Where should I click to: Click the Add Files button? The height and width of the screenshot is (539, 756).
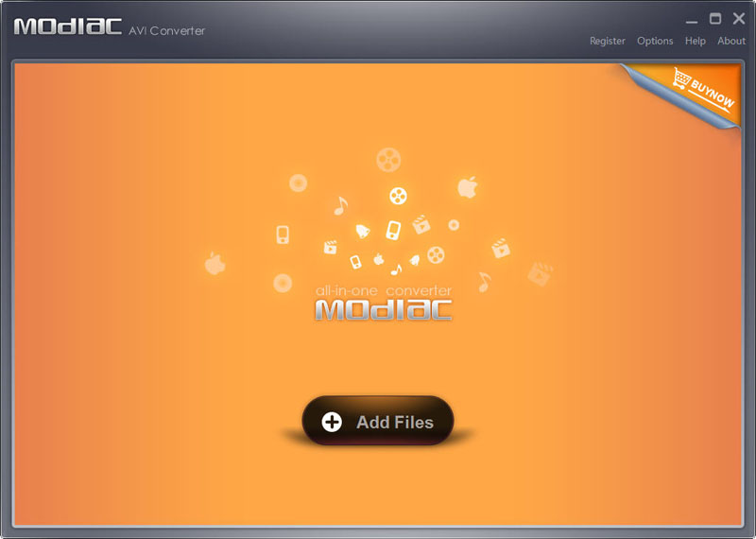tap(377, 421)
